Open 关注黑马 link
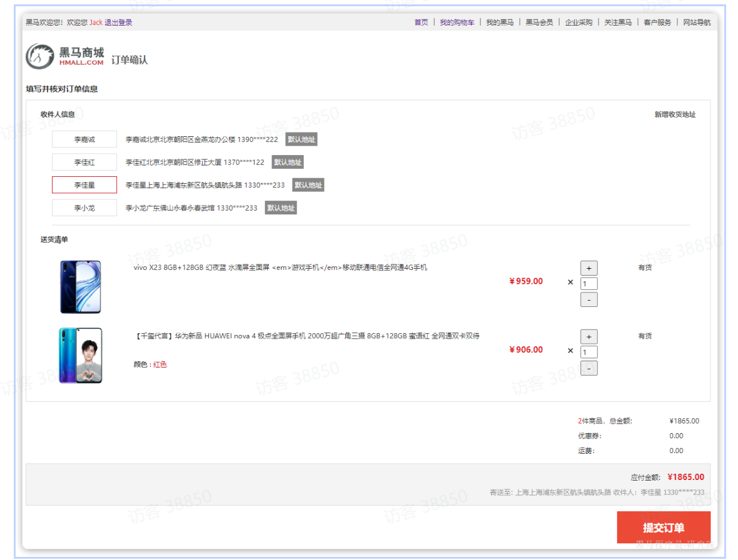Viewport: 738px width, 560px height. (618, 22)
